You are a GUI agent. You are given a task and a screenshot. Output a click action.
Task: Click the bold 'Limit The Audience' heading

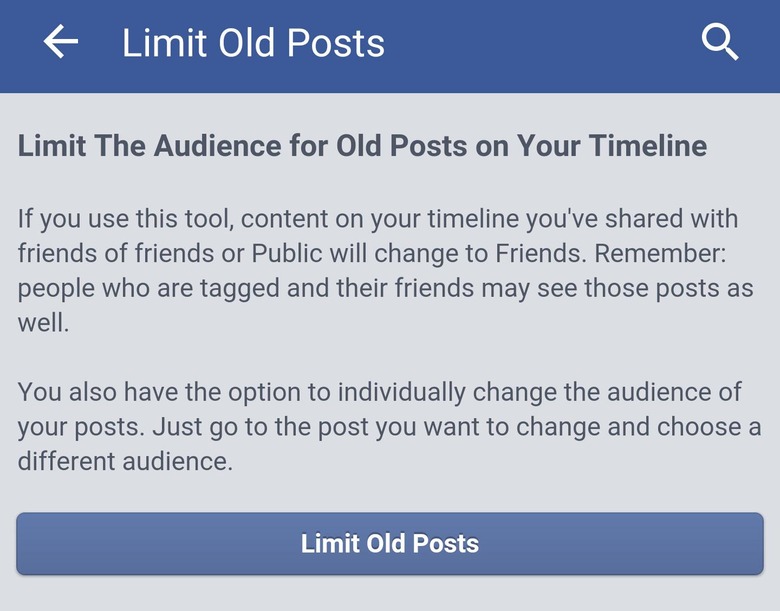362,146
